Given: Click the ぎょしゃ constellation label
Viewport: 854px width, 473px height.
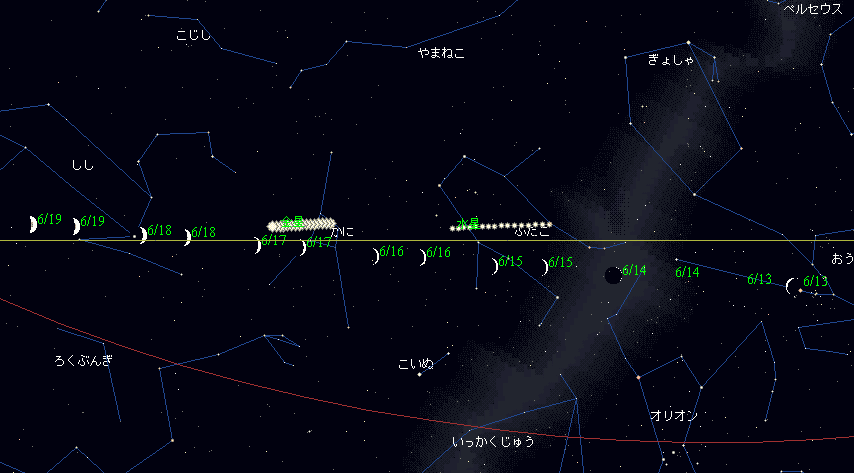Looking at the screenshot, I should (669, 60).
